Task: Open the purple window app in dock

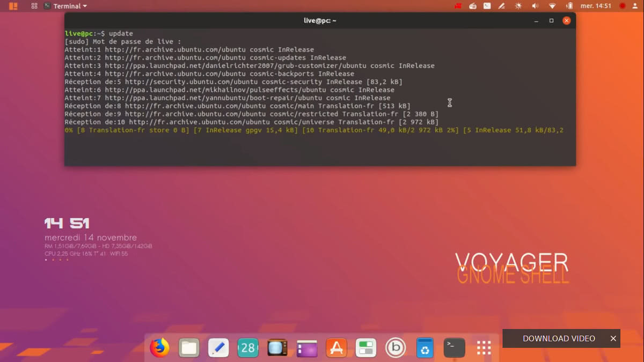Action: (307, 348)
